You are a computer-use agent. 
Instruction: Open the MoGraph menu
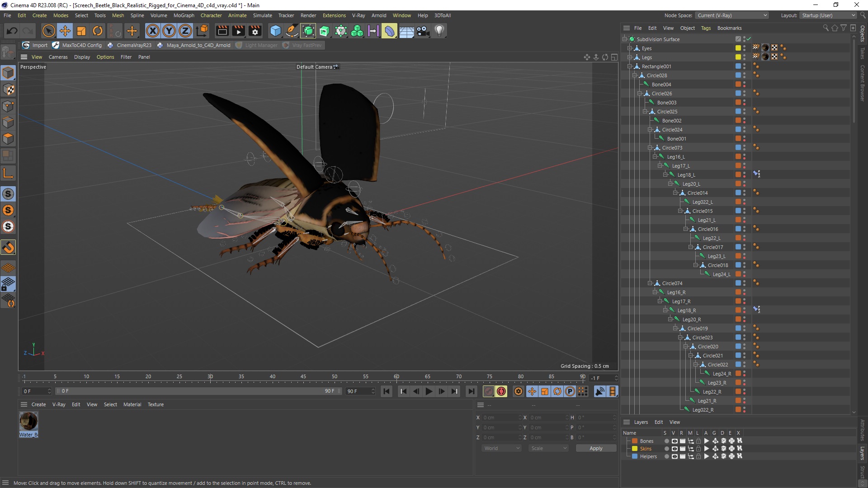184,15
